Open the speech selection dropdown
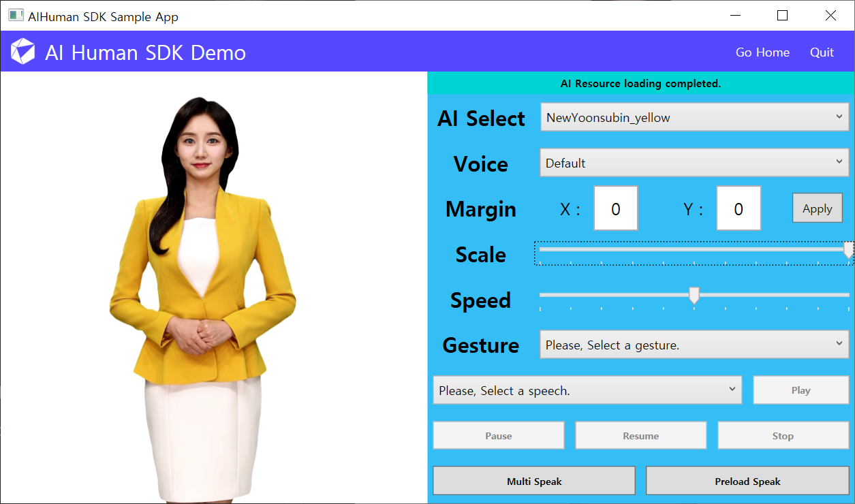The image size is (855, 504). coord(587,390)
